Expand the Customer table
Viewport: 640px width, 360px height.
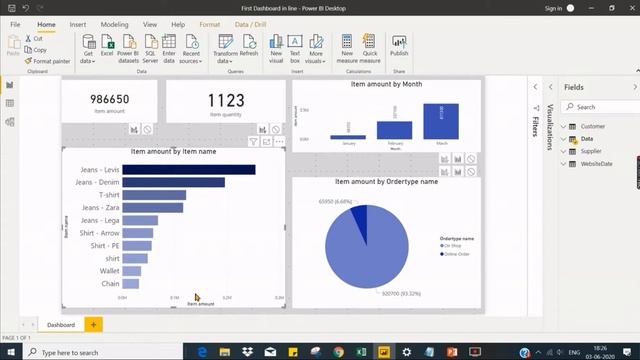click(x=564, y=127)
